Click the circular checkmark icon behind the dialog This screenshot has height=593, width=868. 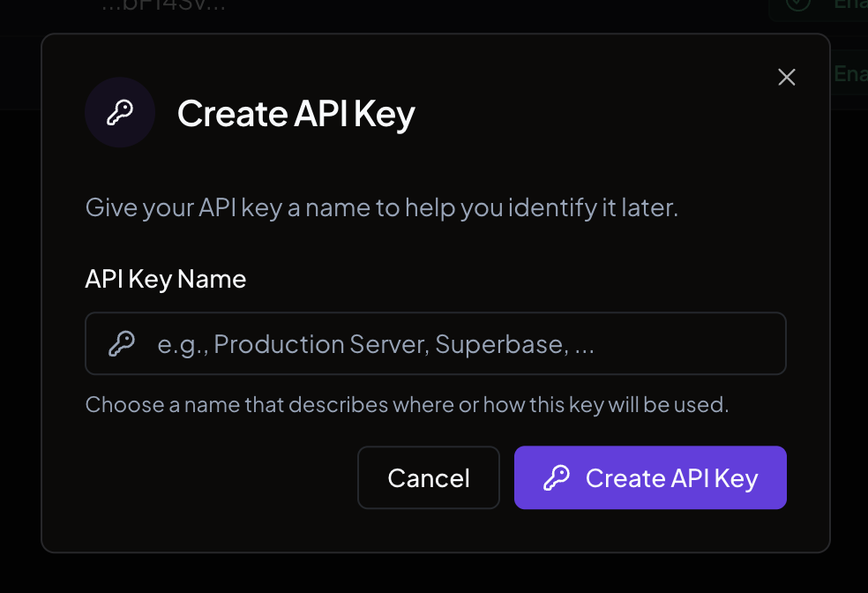(798, 4)
